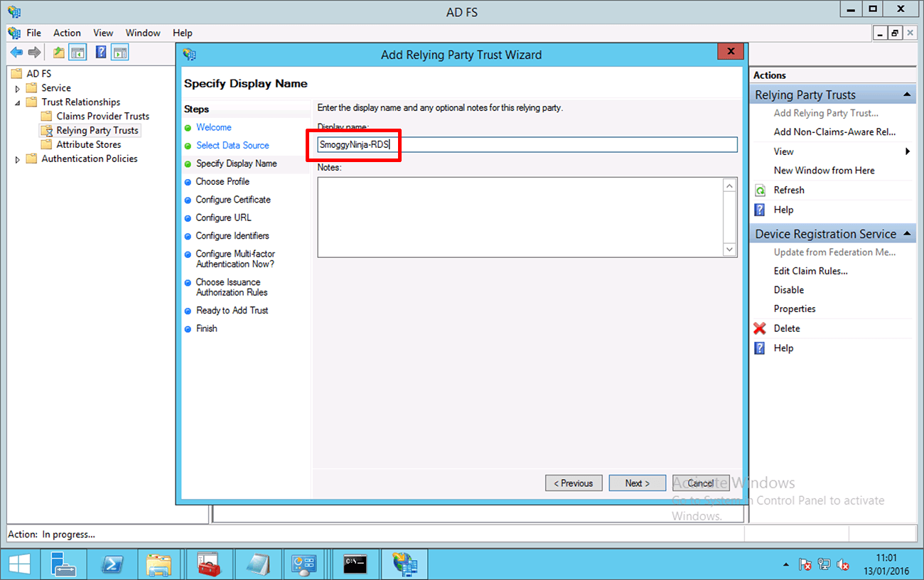Select Claims Provider Trusts in the tree
The height and width of the screenshot is (580, 924).
[x=102, y=117]
